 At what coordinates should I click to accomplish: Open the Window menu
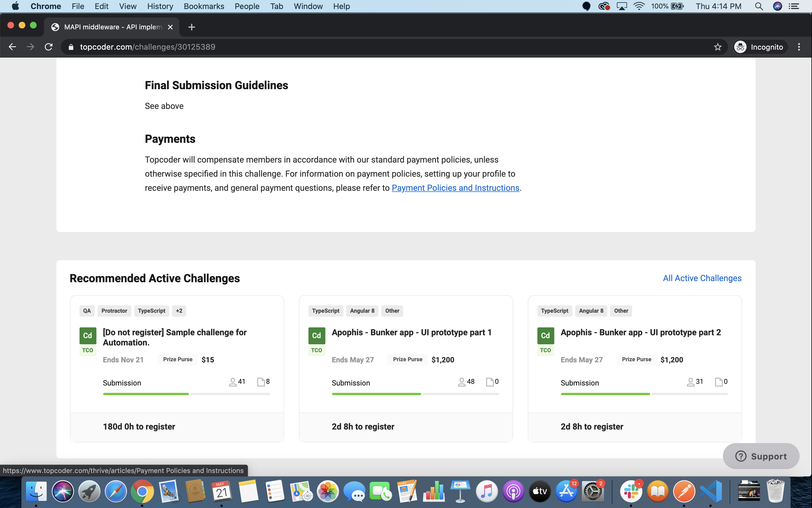coord(308,6)
